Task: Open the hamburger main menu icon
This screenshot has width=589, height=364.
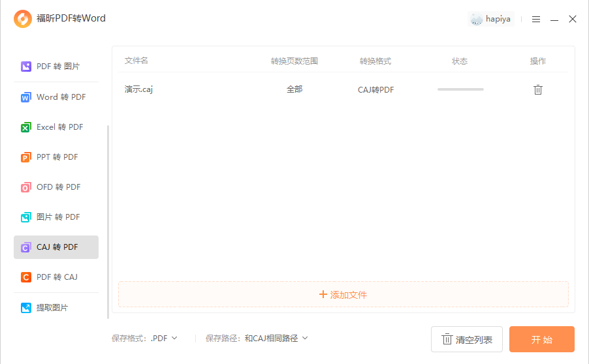Action: (536, 19)
